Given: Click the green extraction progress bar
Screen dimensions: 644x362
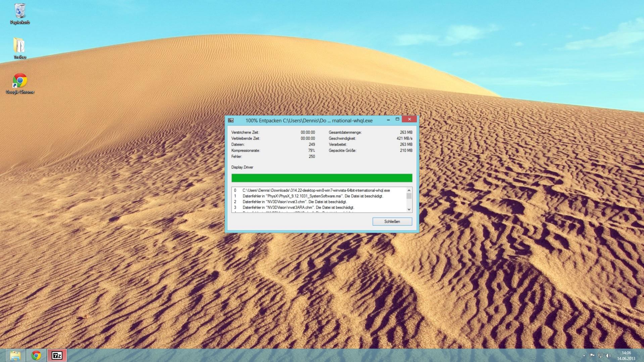Looking at the screenshot, I should click(x=322, y=178).
